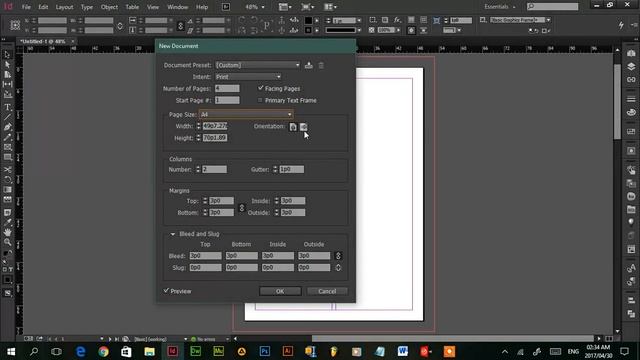Select the Zoom tool
640x360 pixels.
[x=7, y=242]
